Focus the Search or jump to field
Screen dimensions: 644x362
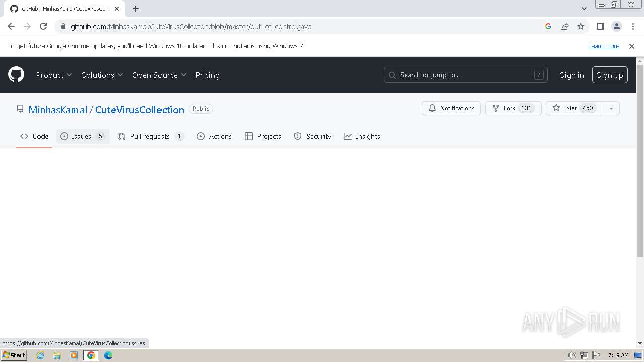click(x=465, y=75)
